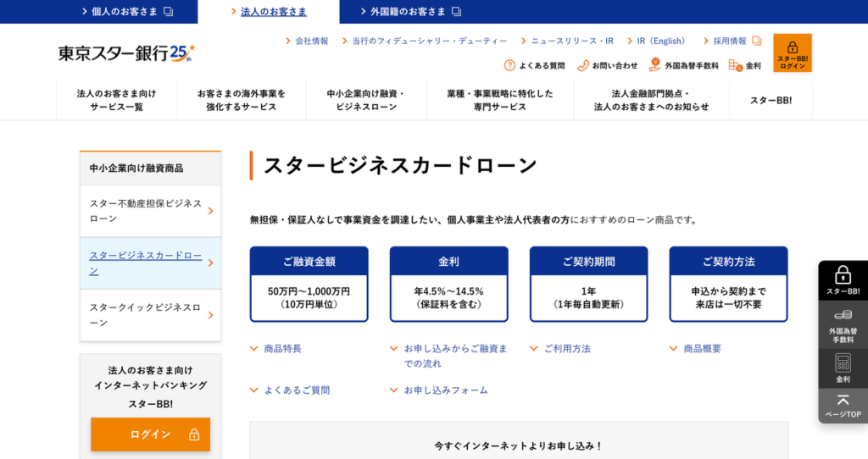Click the ご契約期間 info card
The image size is (868, 459).
(x=588, y=285)
